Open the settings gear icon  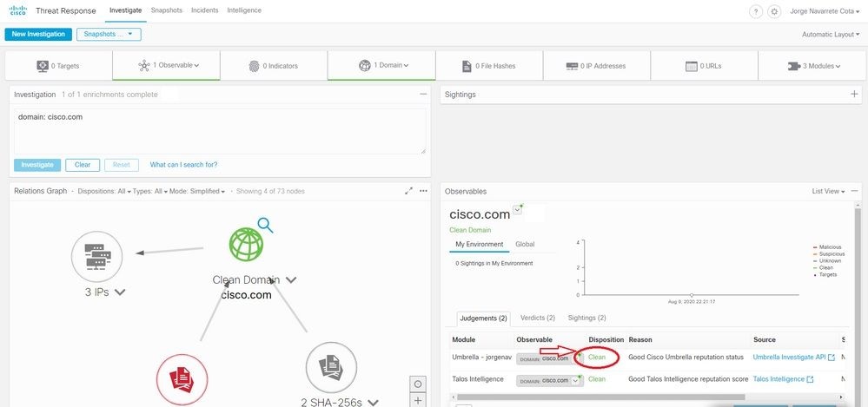[774, 11]
